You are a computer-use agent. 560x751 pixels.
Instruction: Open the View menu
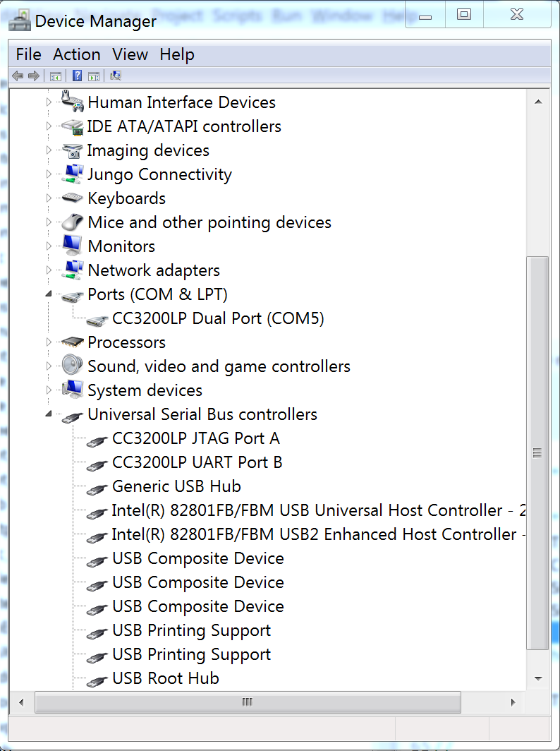pyautogui.click(x=130, y=54)
